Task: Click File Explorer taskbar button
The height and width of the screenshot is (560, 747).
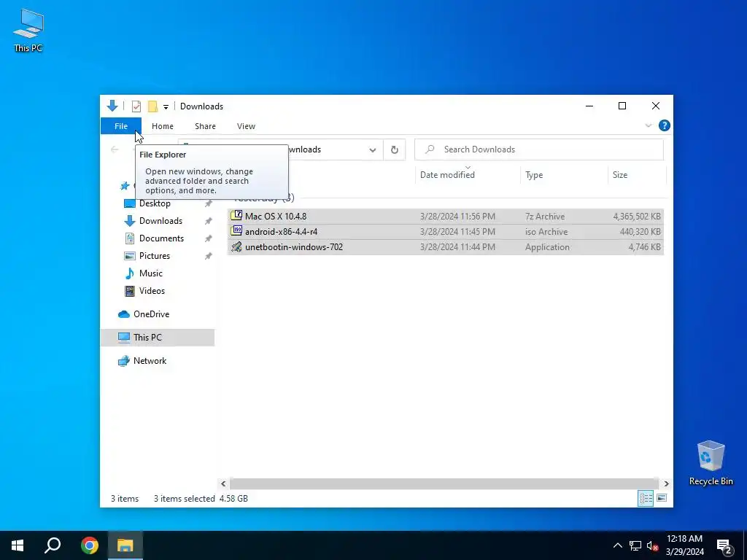Action: 125,545
